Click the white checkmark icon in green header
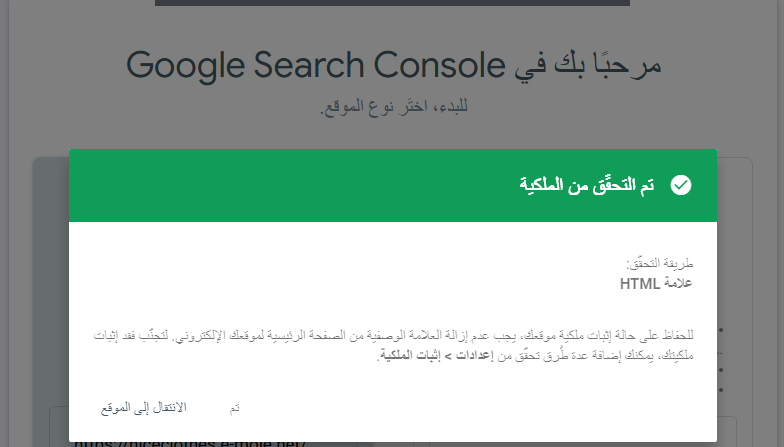The height and width of the screenshot is (447, 784). click(x=680, y=185)
